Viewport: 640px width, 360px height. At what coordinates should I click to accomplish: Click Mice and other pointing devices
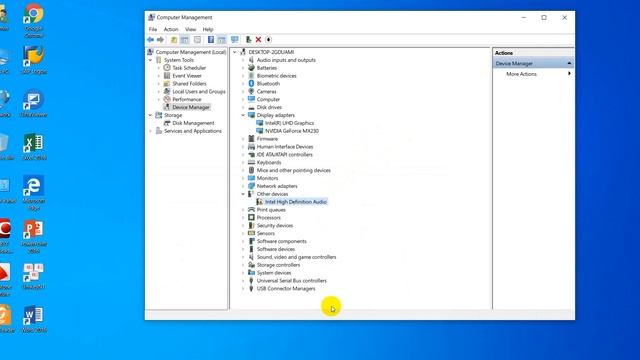[x=293, y=170]
